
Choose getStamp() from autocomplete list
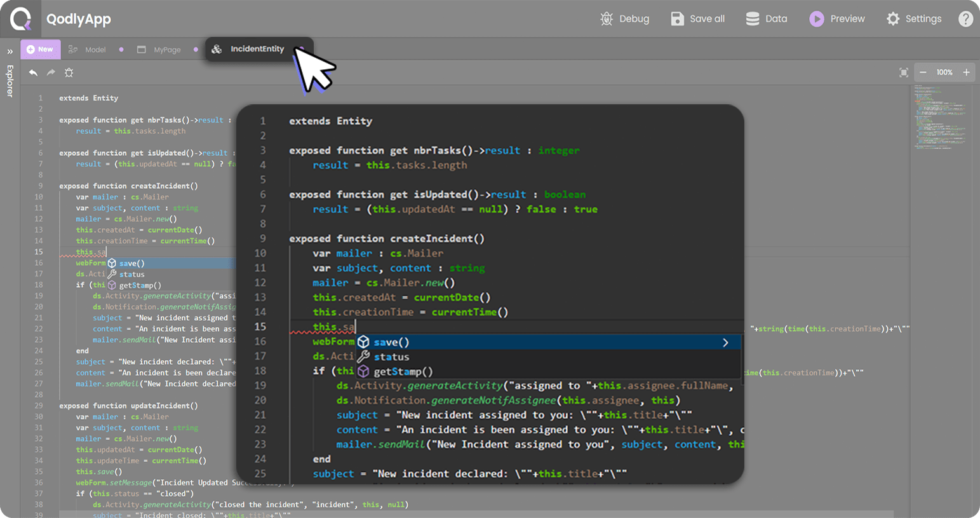(403, 372)
